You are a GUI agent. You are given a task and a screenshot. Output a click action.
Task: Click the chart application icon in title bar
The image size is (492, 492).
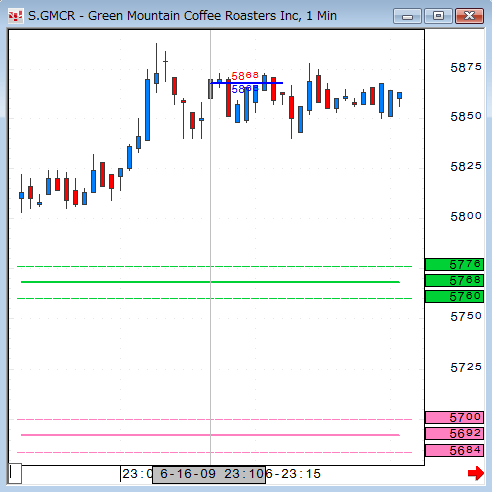click(x=16, y=16)
